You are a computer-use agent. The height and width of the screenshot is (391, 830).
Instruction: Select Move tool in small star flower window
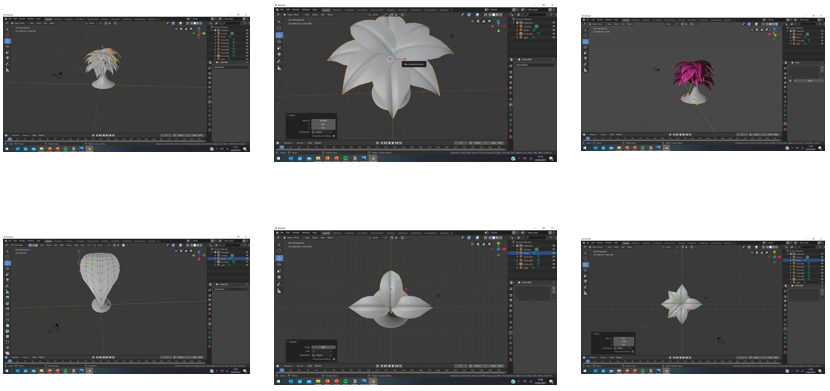585,265
